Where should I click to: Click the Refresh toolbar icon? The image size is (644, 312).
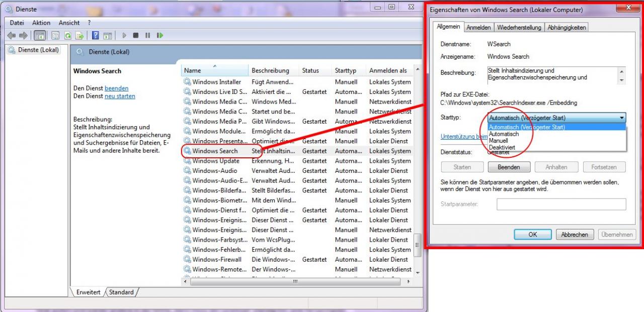click(x=67, y=35)
